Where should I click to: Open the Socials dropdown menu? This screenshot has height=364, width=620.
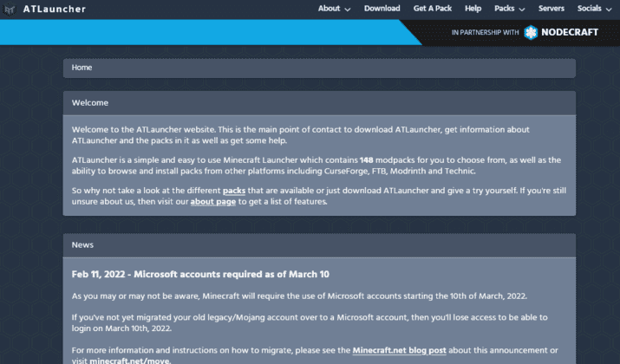594,9
